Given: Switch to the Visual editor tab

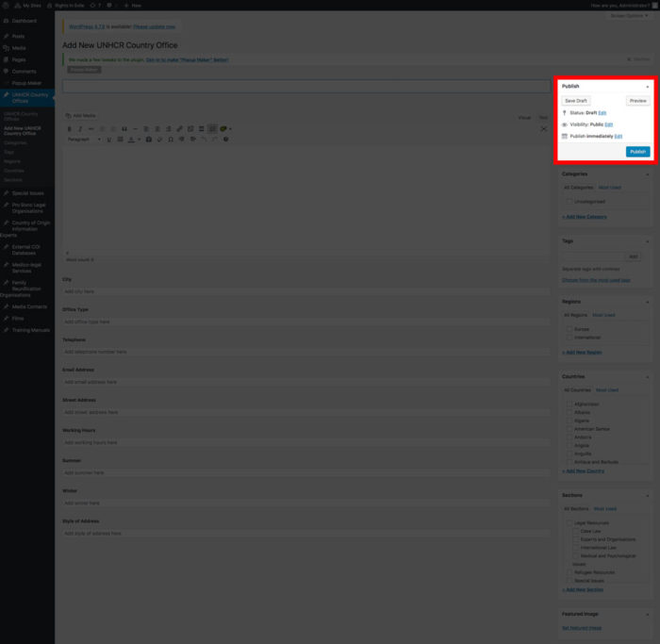Looking at the screenshot, I should pos(524,118).
